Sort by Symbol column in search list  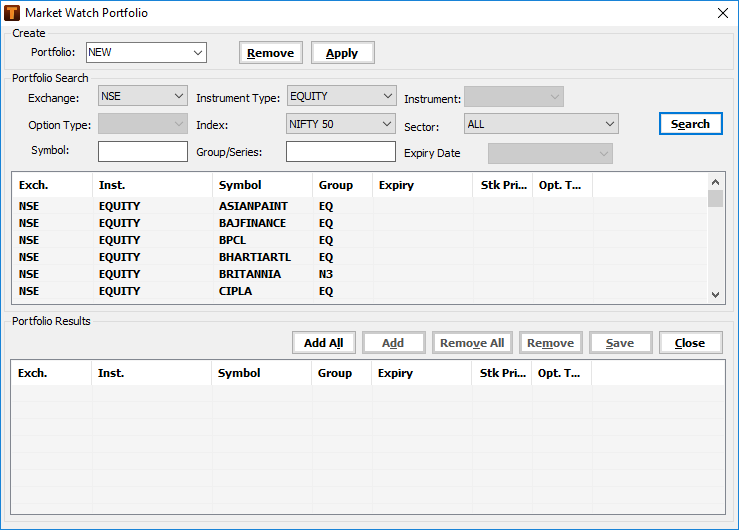coord(263,185)
